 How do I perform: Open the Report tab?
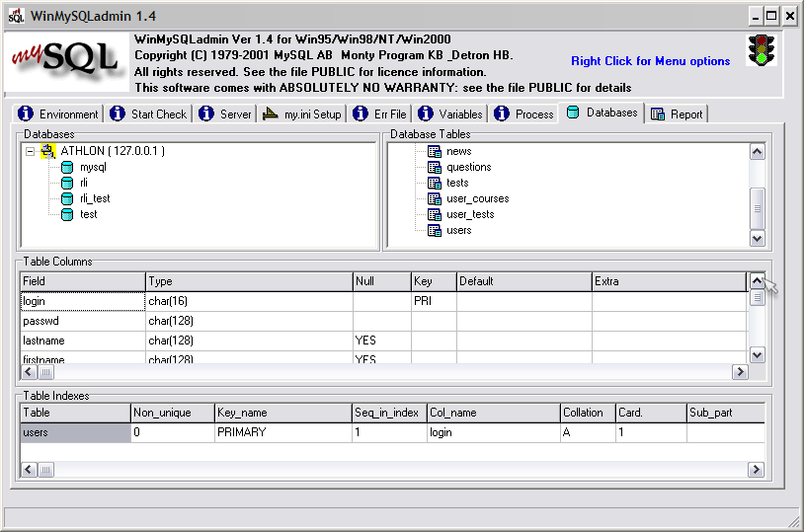[677, 114]
